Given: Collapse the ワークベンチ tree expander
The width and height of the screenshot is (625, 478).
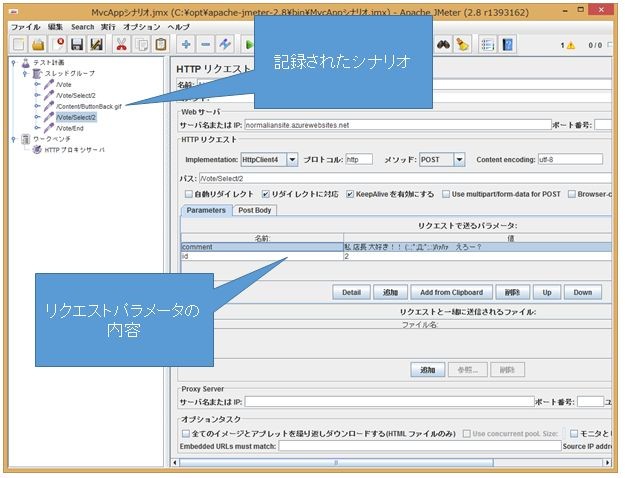Looking at the screenshot, I should click(14, 139).
